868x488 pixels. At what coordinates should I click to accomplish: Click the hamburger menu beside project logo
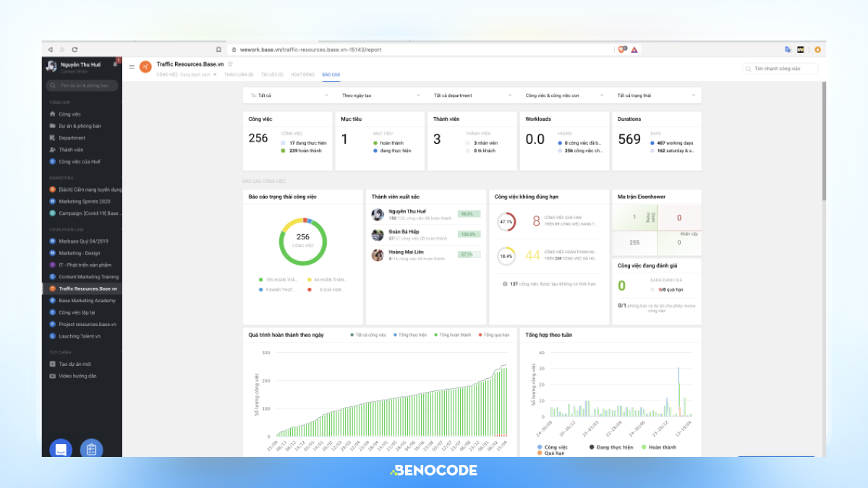(132, 67)
